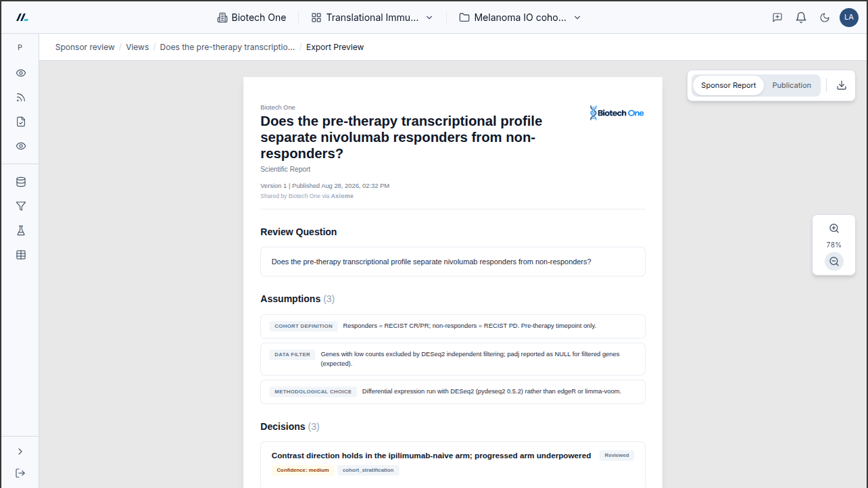Click the Review Question heading

[298, 232]
